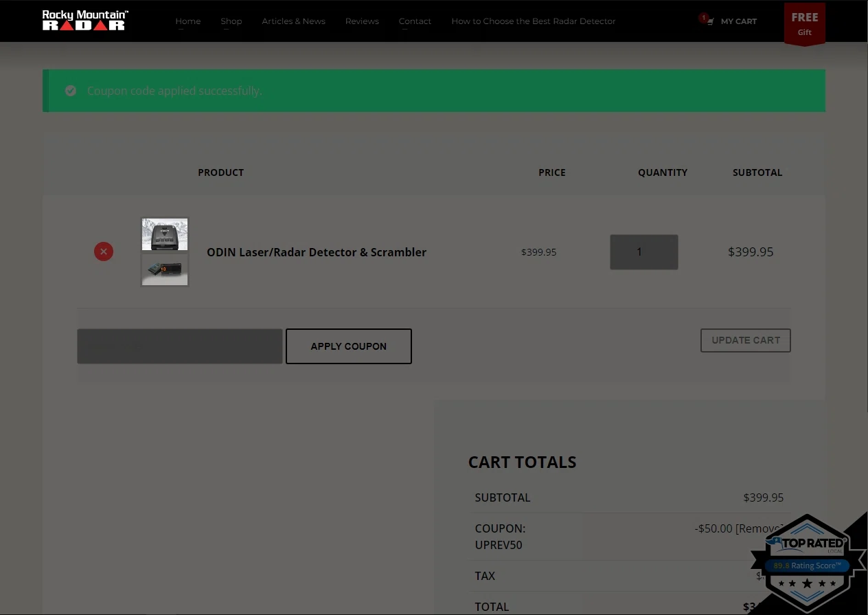868x615 pixels.
Task: Click the Top Rated Local badge
Action: point(807,563)
